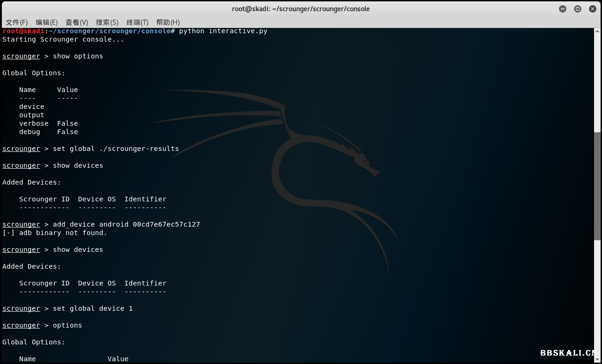The image size is (602, 364).
Task: Open the 文件(F) menu
Action: point(17,22)
